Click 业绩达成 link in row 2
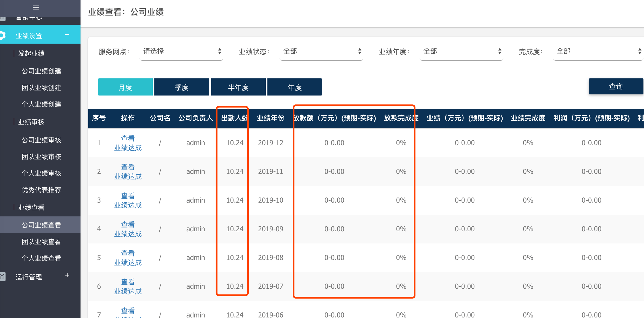The image size is (644, 318). pos(128,176)
